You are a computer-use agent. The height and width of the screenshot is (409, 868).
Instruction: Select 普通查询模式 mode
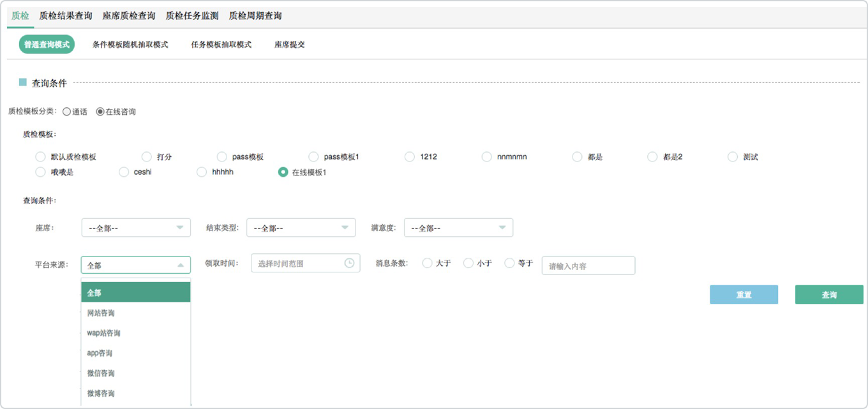coord(47,45)
